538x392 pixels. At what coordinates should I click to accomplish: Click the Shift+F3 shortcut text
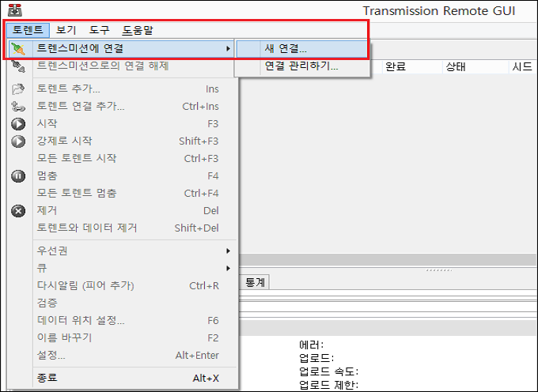pyautogui.click(x=199, y=141)
